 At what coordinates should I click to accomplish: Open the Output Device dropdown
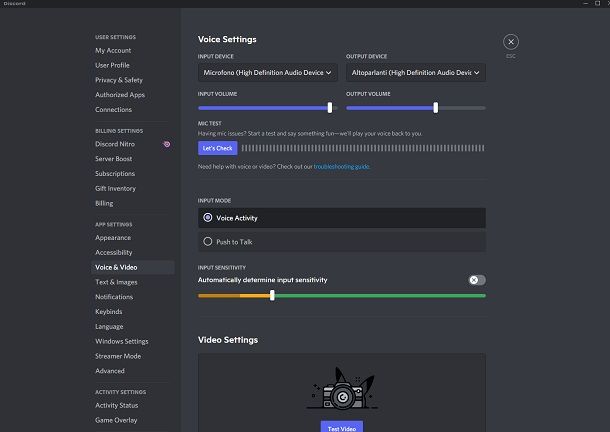pyautogui.click(x=415, y=72)
